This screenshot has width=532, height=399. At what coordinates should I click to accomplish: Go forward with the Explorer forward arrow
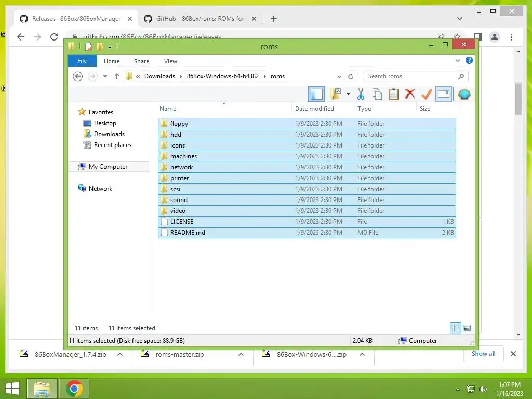coord(92,76)
